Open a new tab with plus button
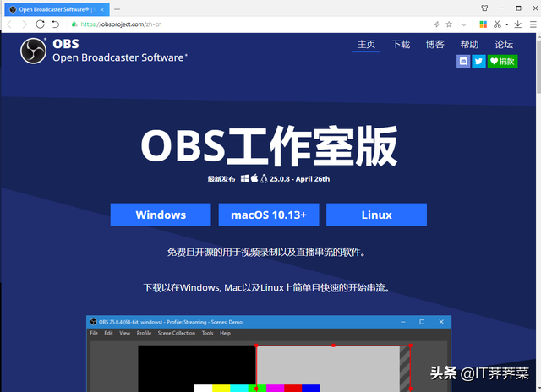This screenshot has height=392, width=541. click(x=117, y=9)
